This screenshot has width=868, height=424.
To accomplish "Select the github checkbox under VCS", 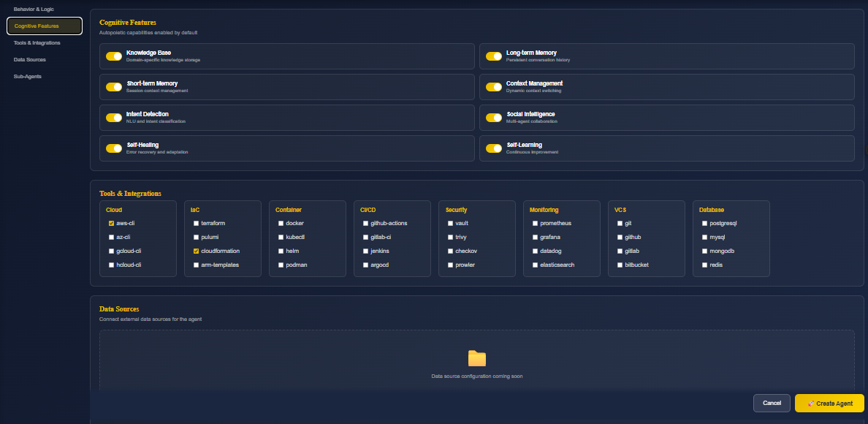I will coord(620,238).
